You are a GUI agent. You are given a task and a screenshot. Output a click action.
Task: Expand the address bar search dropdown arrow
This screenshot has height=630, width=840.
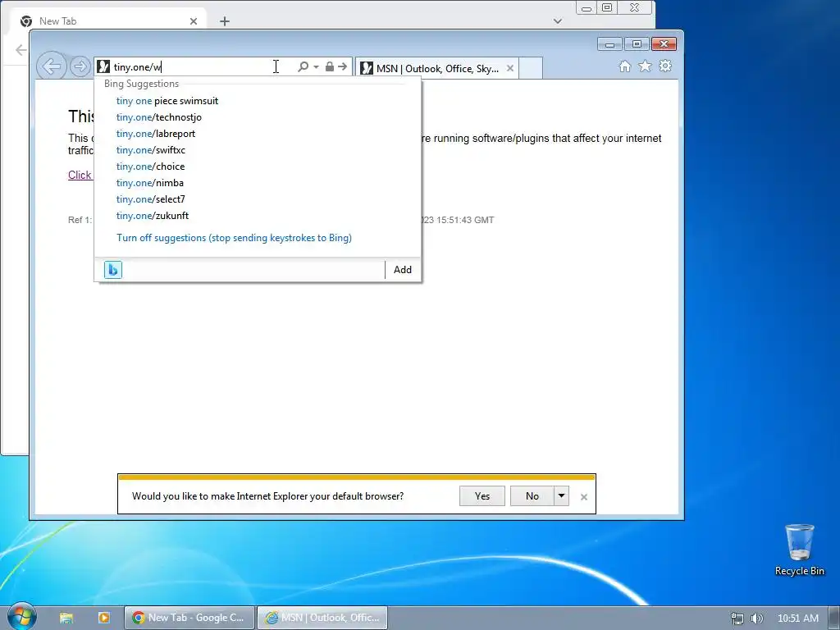click(316, 66)
